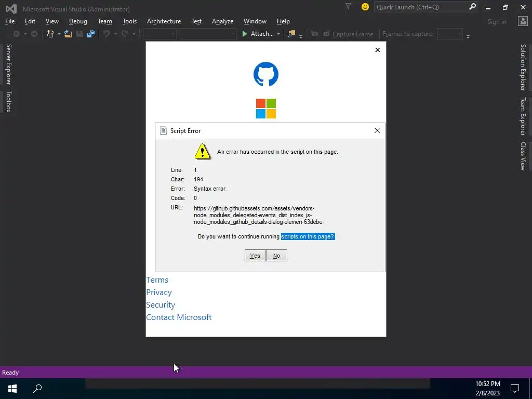Click the Undo toolbar icon
532x399 pixels.
[107, 34]
